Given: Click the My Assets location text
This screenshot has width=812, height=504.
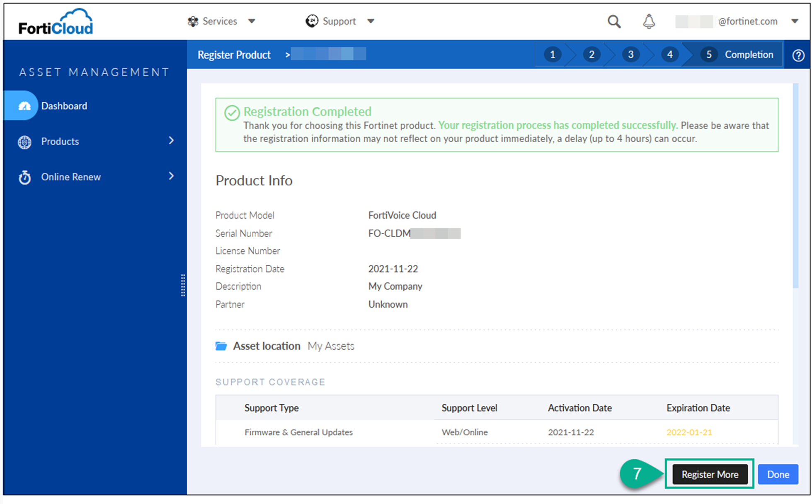Looking at the screenshot, I should click(x=331, y=346).
